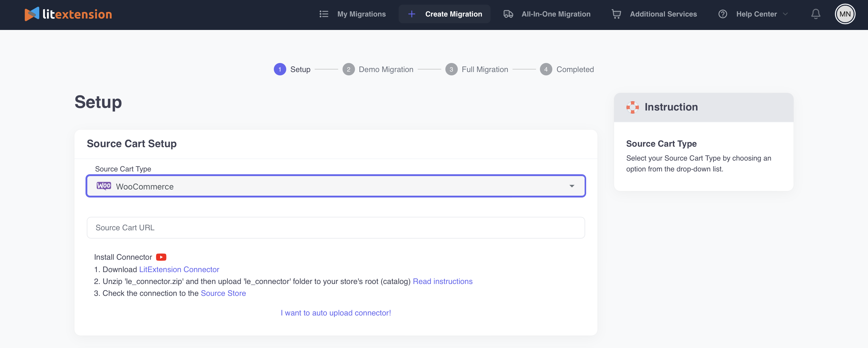This screenshot has width=868, height=348.
Task: Click 'I want to auto upload connector!'
Action: (336, 313)
